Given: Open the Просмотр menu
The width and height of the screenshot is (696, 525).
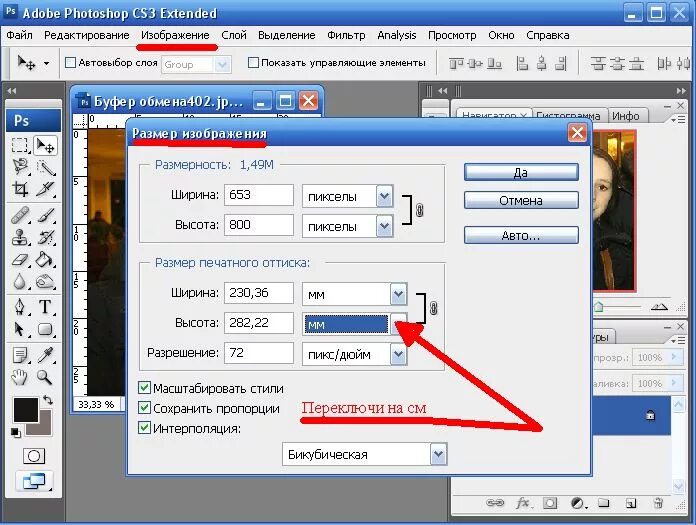Looking at the screenshot, I should coord(452,35).
